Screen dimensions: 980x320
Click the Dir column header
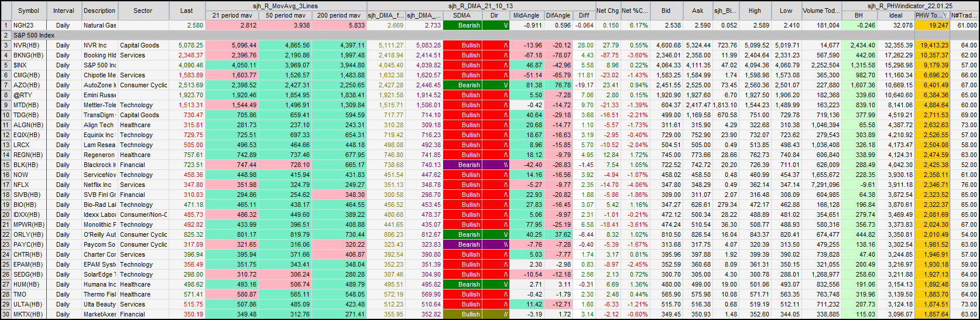(495, 15)
